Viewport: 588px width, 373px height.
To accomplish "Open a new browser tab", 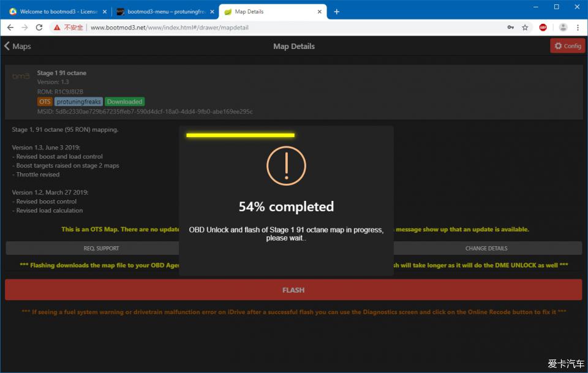I will click(336, 12).
